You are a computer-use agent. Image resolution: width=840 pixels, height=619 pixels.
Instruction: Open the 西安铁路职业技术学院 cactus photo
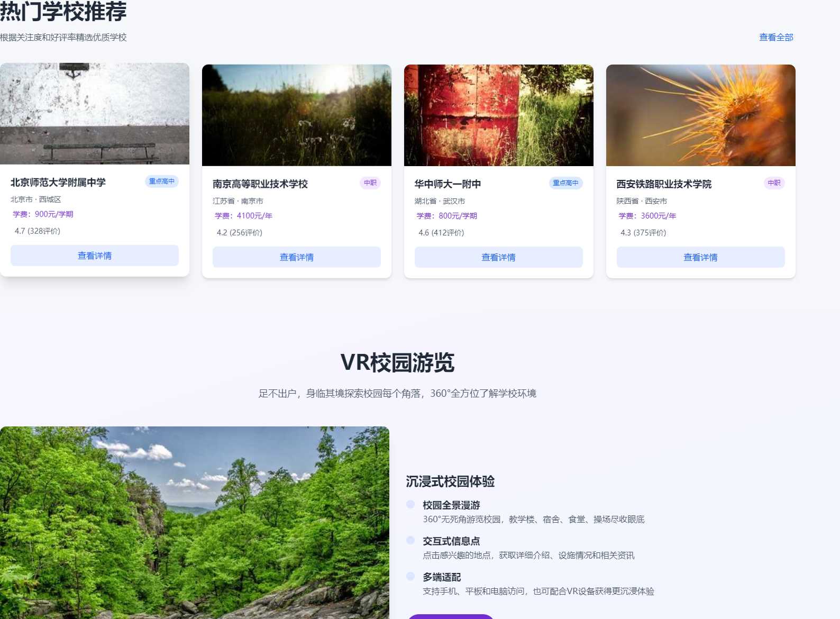coord(701,115)
